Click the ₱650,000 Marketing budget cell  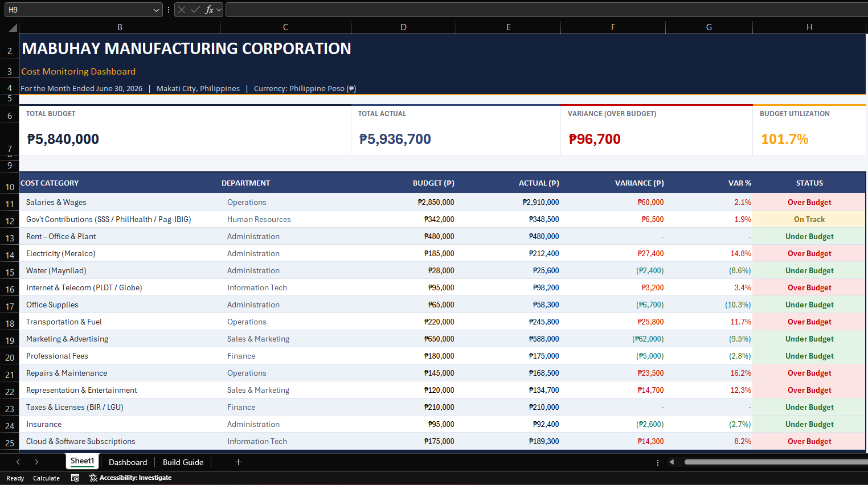[x=403, y=339]
